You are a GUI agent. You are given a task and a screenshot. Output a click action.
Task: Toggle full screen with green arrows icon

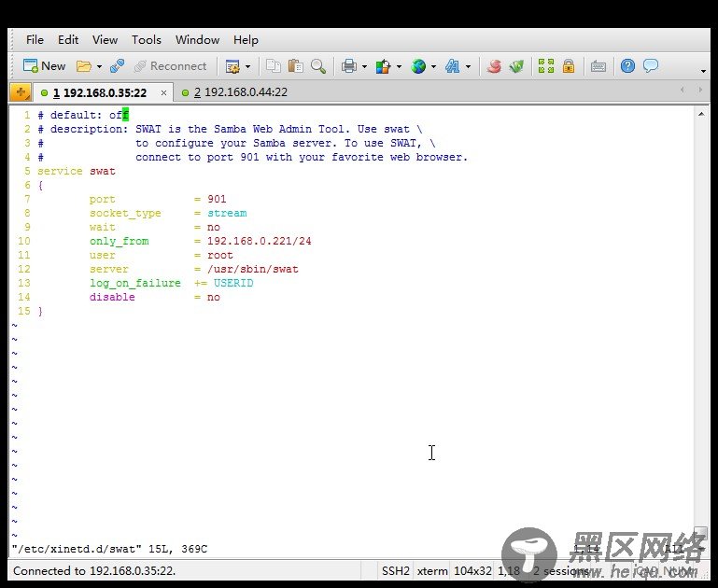546,66
